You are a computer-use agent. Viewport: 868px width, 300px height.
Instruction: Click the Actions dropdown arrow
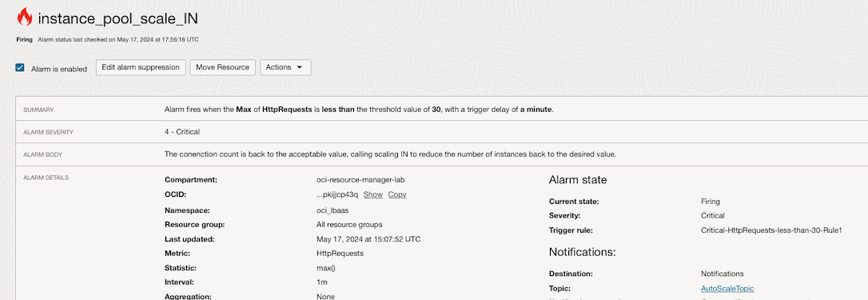(300, 67)
